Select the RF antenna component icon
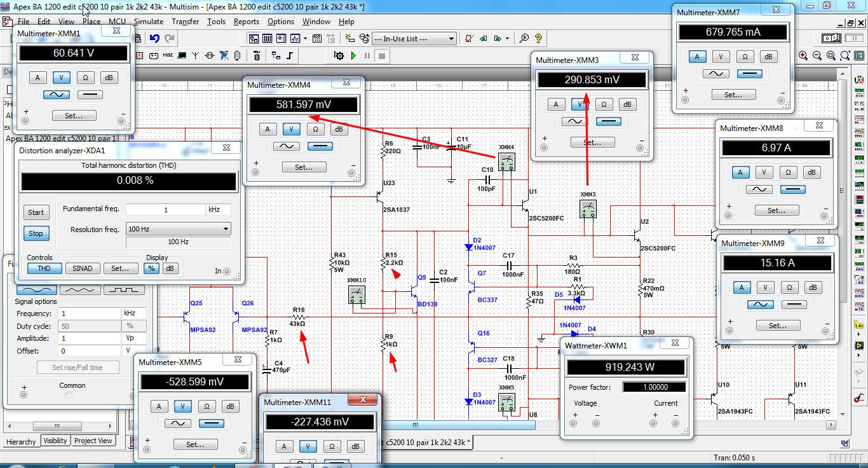 click(x=196, y=56)
